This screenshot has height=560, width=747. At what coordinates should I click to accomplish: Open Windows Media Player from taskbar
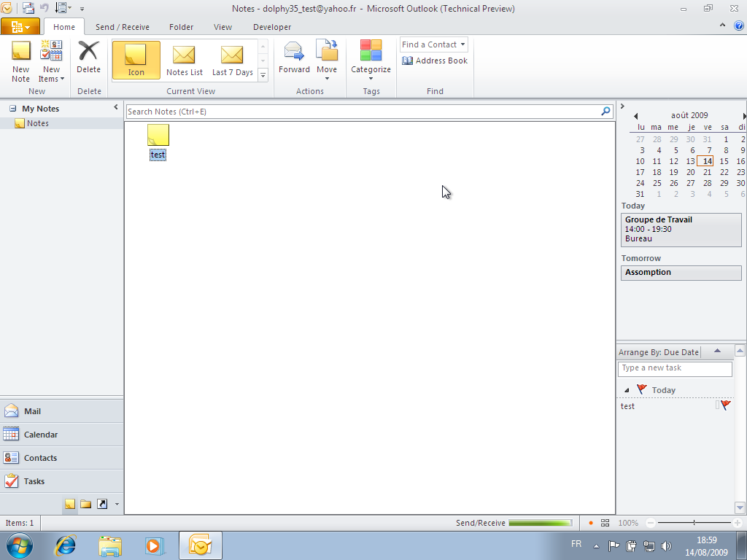154,545
